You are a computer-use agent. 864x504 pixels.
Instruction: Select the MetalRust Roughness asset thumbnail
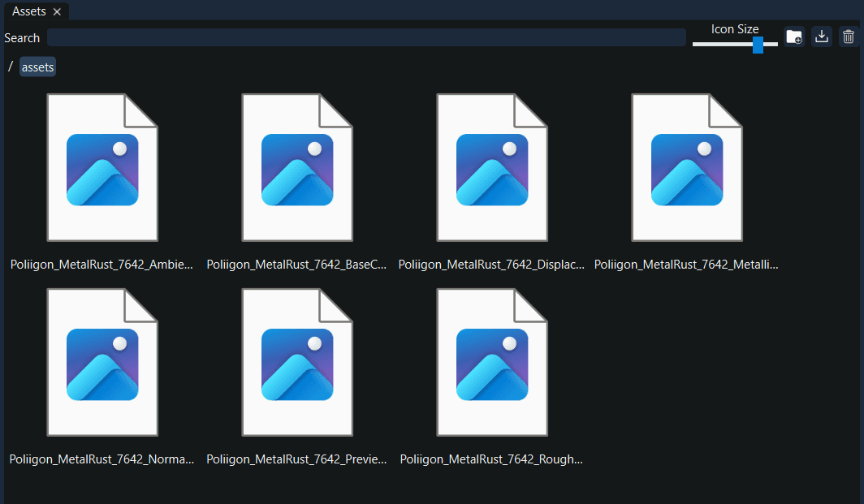click(492, 362)
